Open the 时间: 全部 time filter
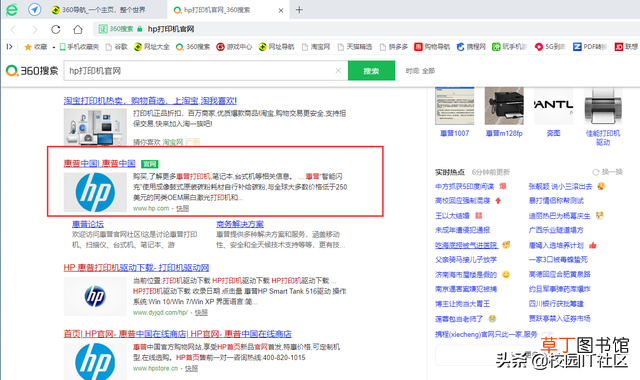 click(x=420, y=71)
